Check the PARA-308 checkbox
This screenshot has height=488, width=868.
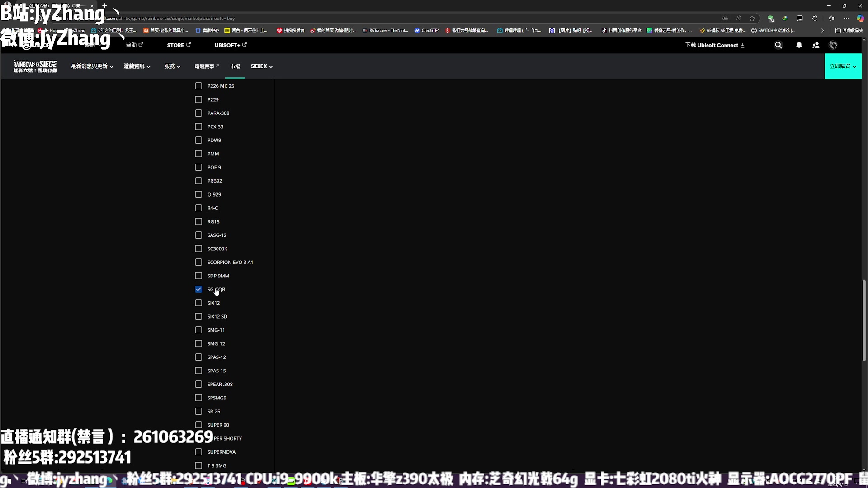(x=198, y=113)
